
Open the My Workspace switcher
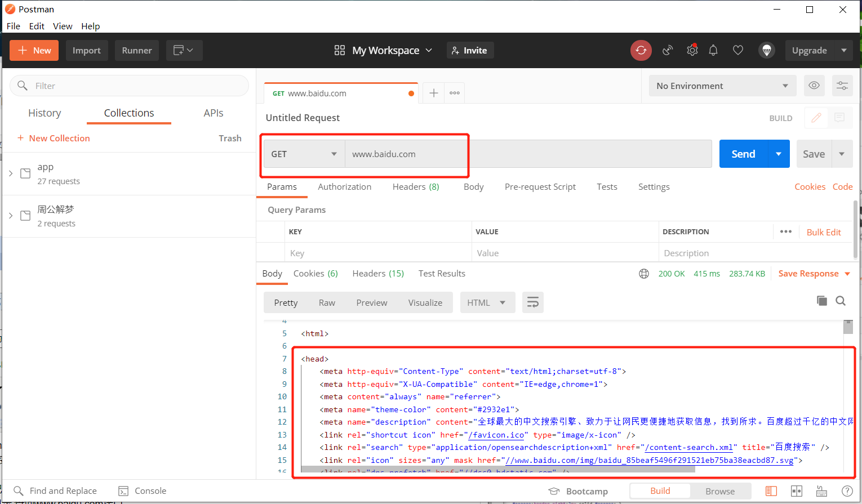point(383,50)
